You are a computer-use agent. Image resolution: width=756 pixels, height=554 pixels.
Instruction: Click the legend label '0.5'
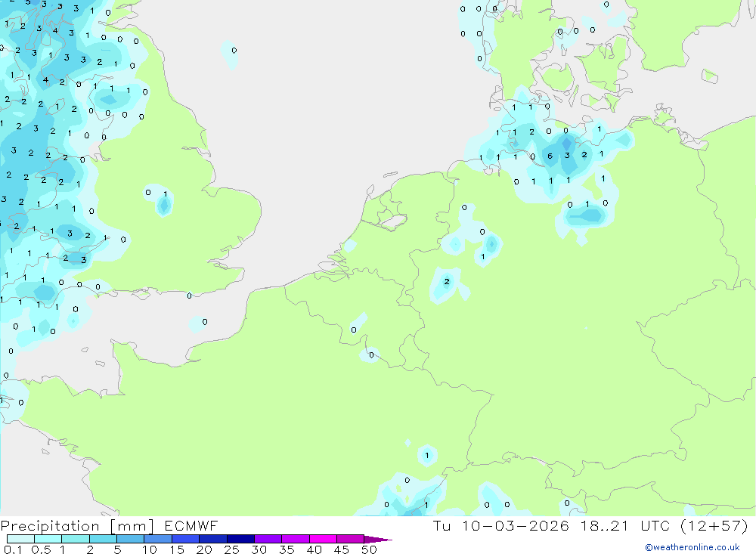[41, 549]
